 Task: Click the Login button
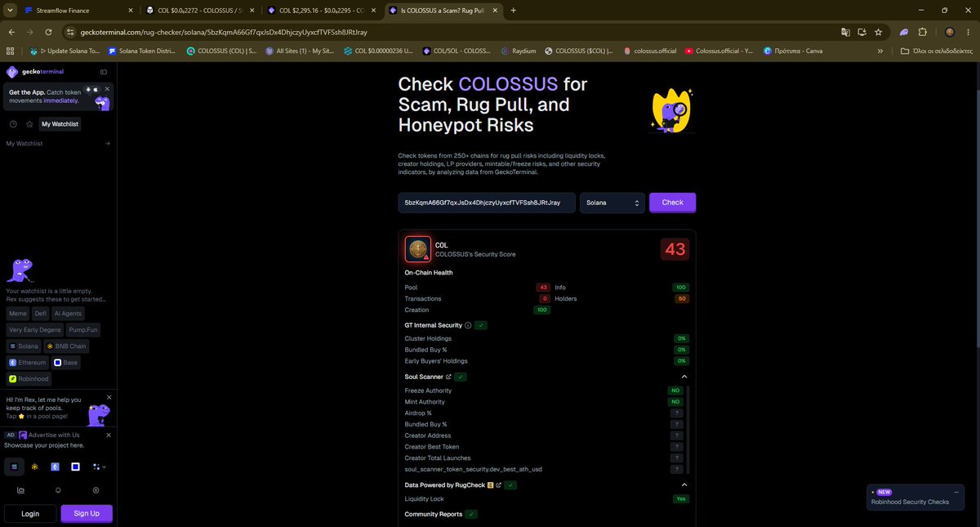(30, 513)
